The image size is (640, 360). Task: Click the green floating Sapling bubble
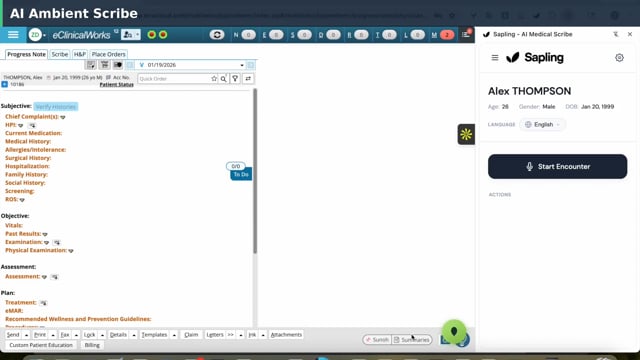[454, 331]
